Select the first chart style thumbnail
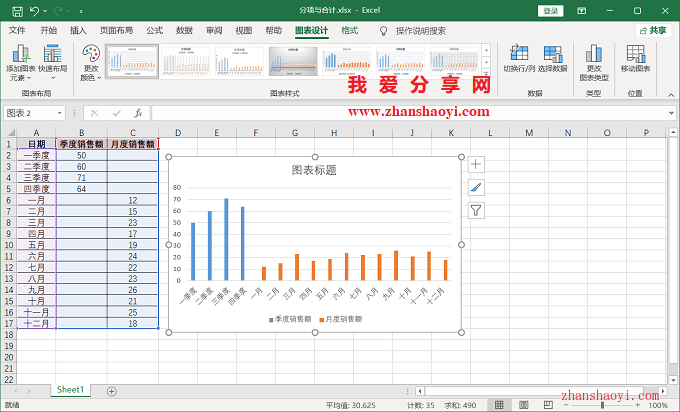The height and width of the screenshot is (412, 680). pyautogui.click(x=132, y=61)
